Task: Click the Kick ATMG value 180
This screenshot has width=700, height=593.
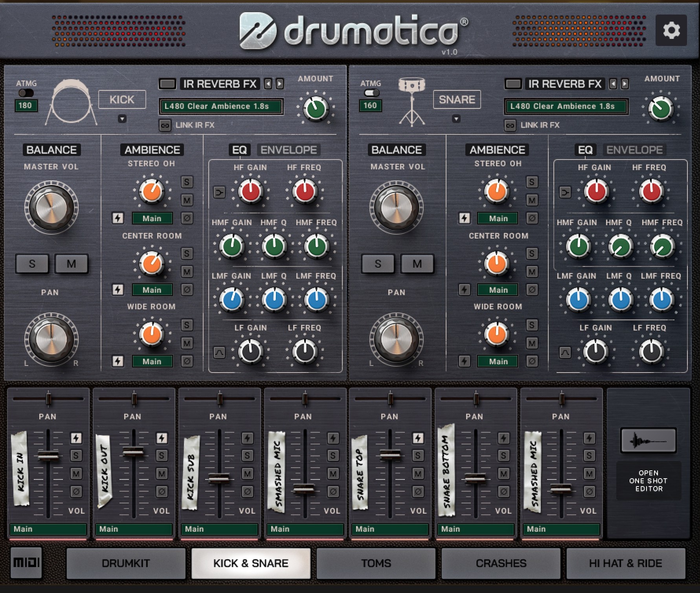Action: pos(26,106)
